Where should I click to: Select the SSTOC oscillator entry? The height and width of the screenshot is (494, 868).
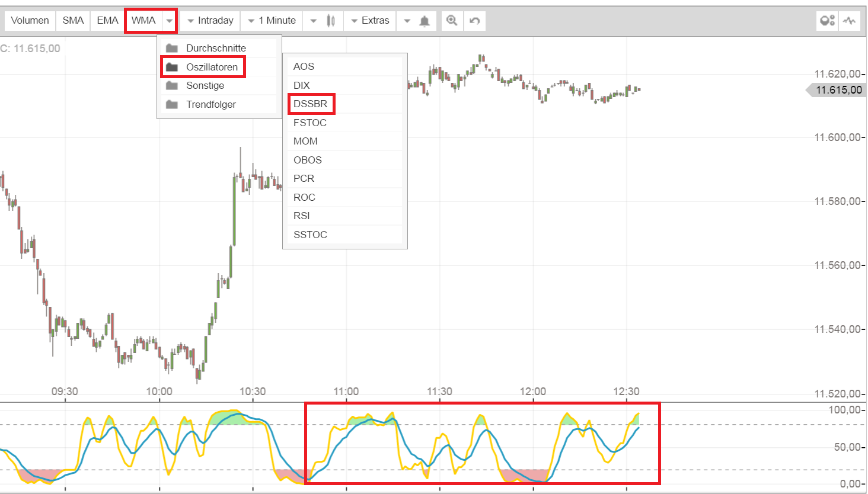coord(310,235)
